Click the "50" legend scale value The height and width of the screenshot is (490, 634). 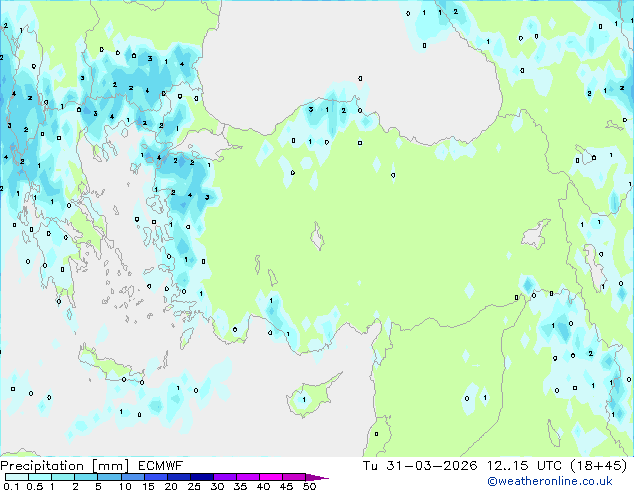coord(310,486)
